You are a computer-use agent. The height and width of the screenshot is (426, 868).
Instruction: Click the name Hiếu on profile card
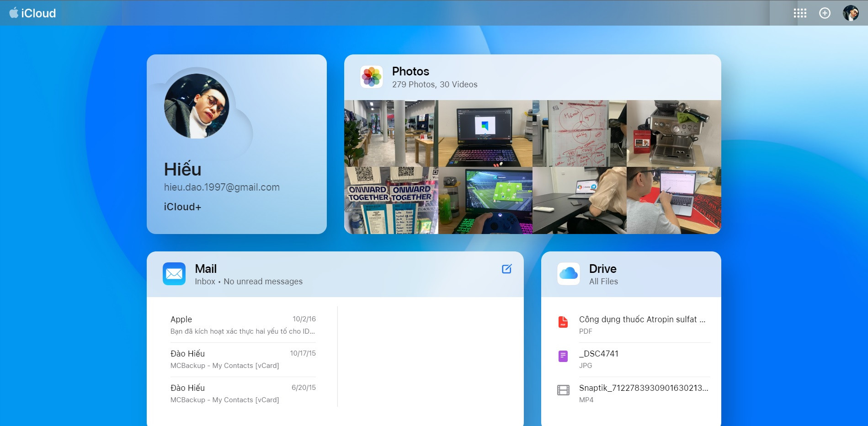(x=182, y=170)
